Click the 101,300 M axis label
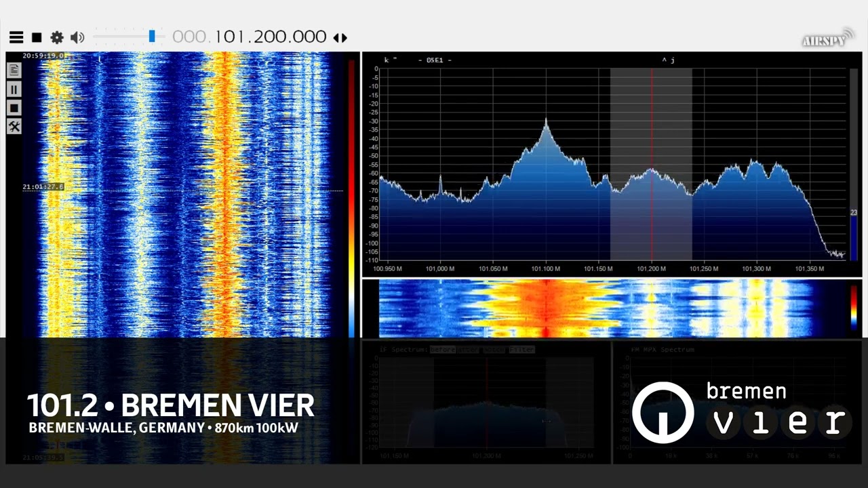This screenshot has width=868, height=488. [757, 269]
